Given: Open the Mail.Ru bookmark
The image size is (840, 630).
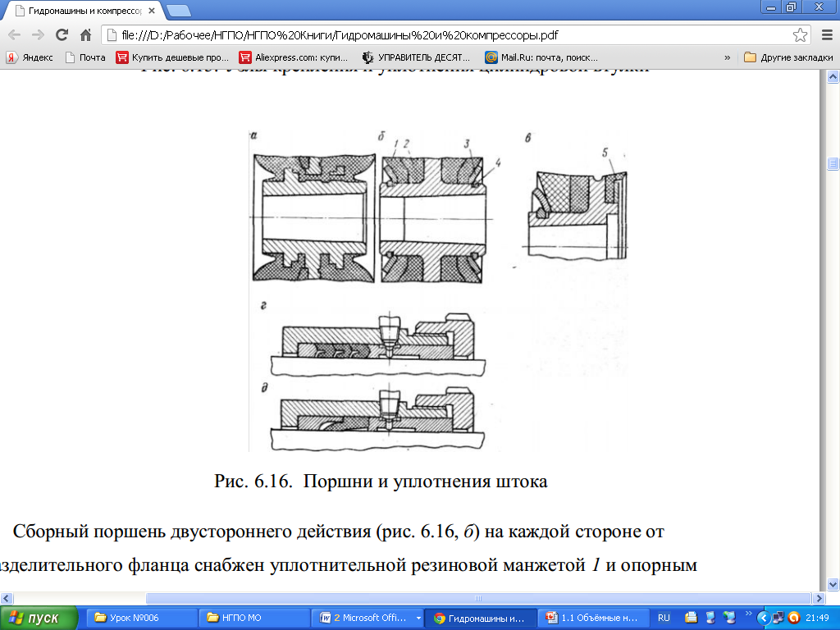Looking at the screenshot, I should (541, 57).
